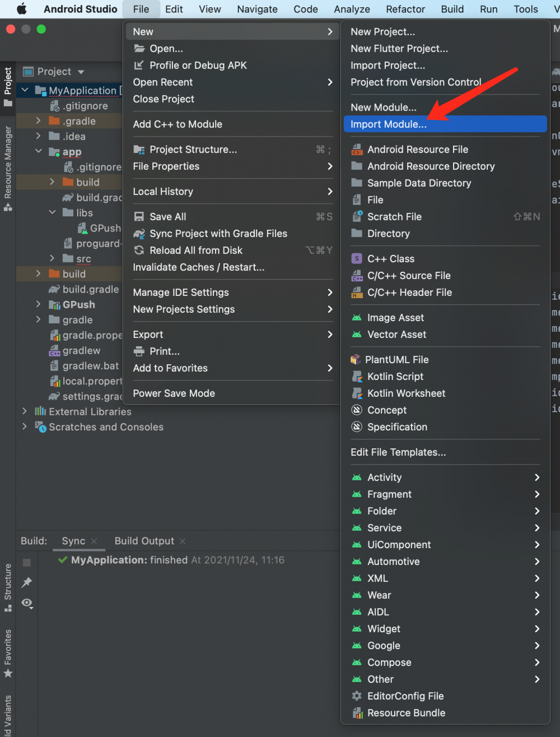Click the C++ Class icon
Viewport: 560px width, 737px height.
coord(357,258)
